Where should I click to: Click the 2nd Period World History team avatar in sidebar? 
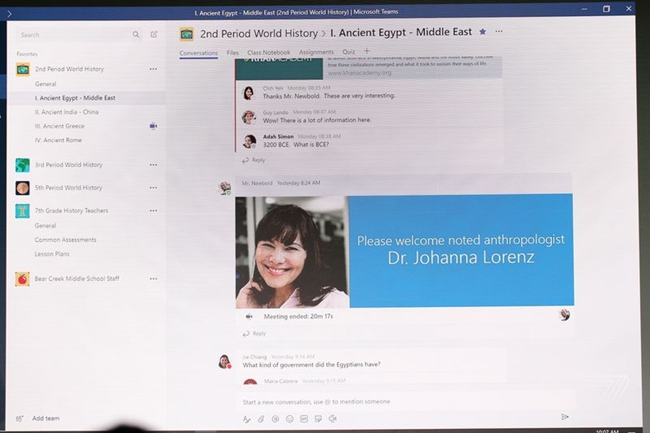coord(23,69)
